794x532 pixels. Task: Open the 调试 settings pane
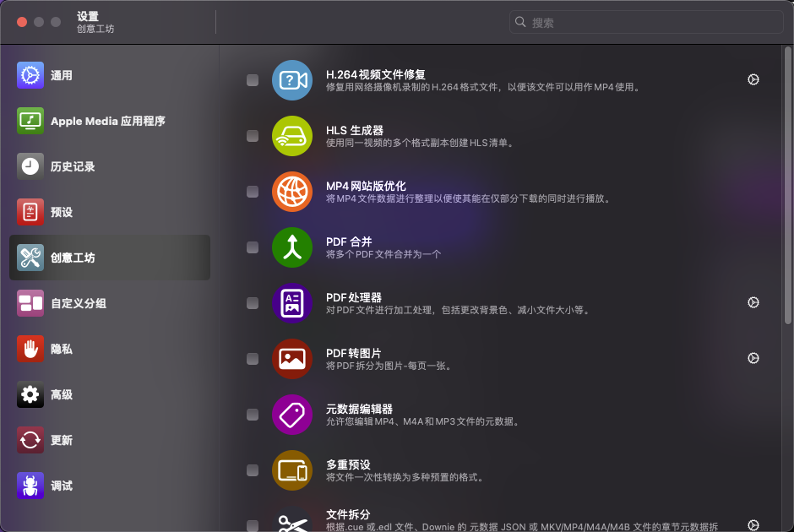109,486
